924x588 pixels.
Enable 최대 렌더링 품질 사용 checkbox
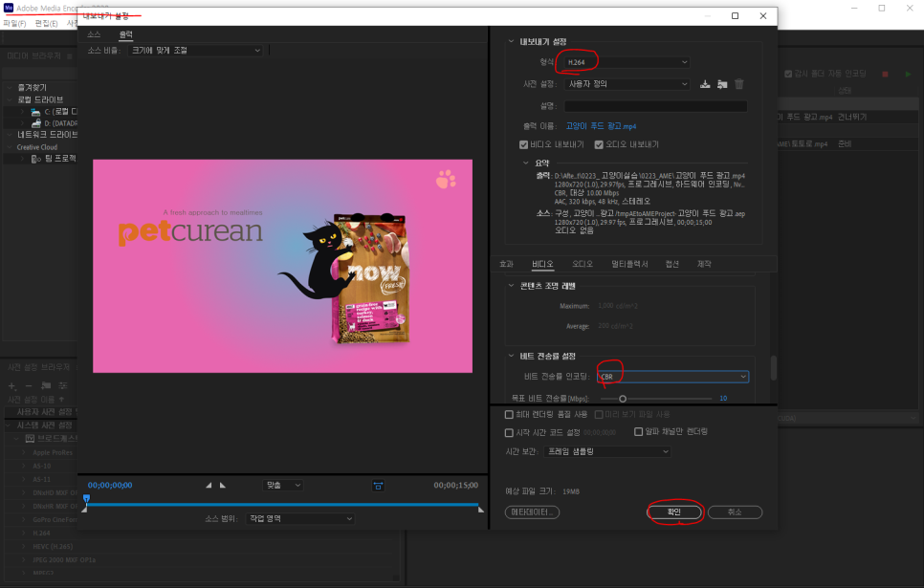click(509, 415)
